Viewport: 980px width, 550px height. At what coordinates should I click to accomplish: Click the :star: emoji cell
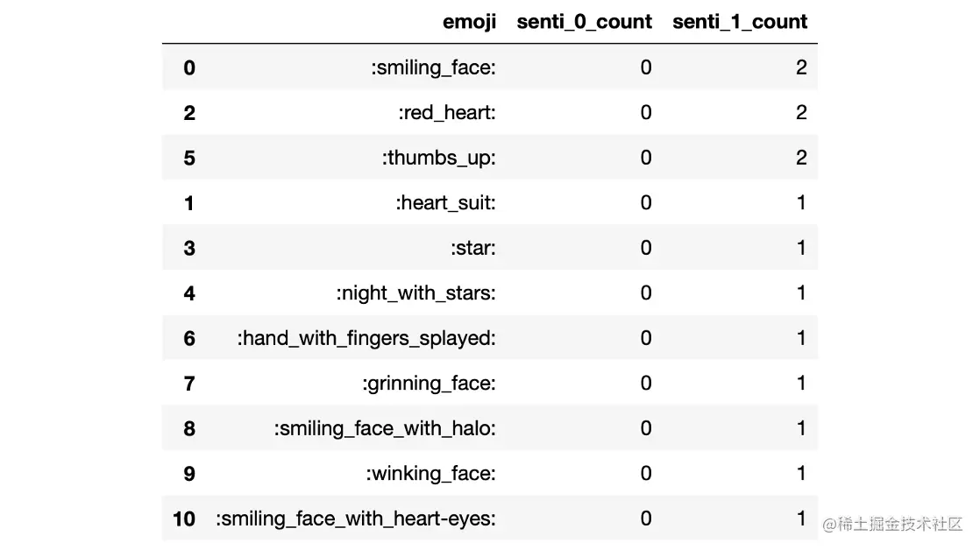click(472, 248)
